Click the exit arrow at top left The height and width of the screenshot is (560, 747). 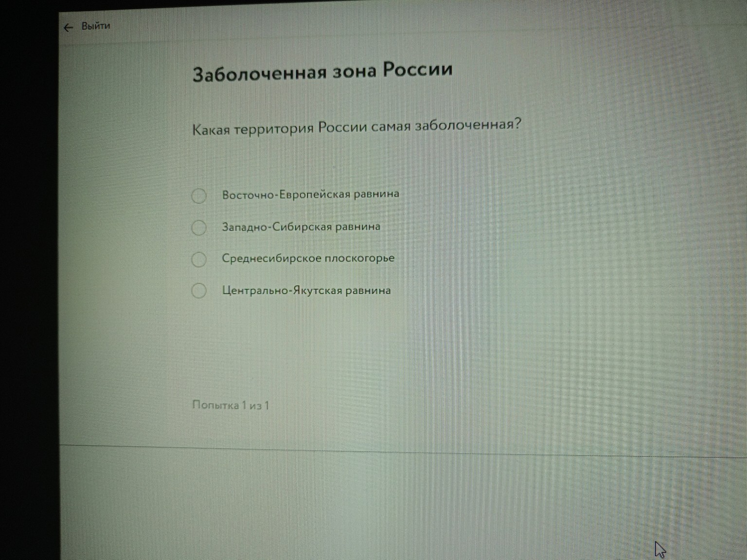tap(68, 27)
